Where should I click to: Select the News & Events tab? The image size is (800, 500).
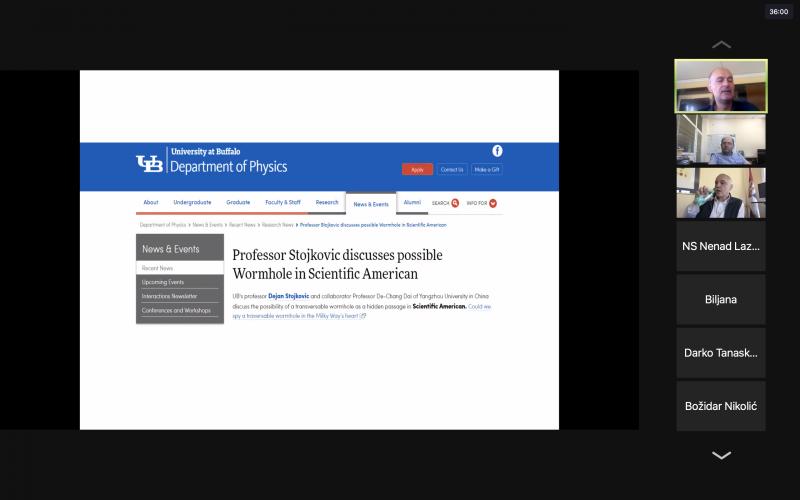(x=371, y=204)
